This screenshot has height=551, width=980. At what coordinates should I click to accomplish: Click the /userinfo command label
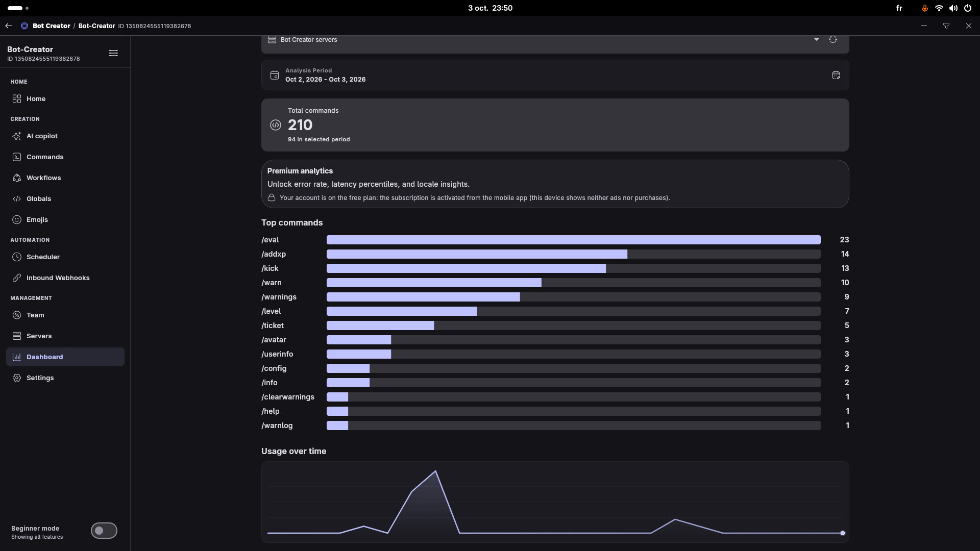pyautogui.click(x=277, y=354)
